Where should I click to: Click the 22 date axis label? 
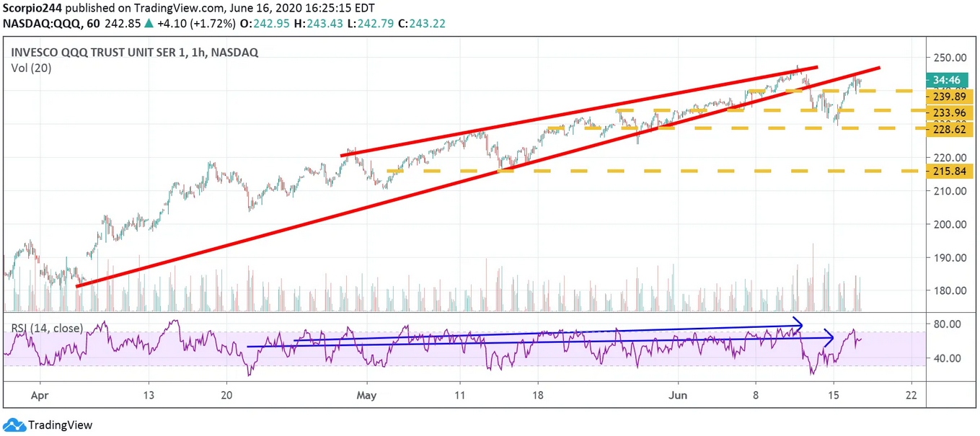click(911, 396)
